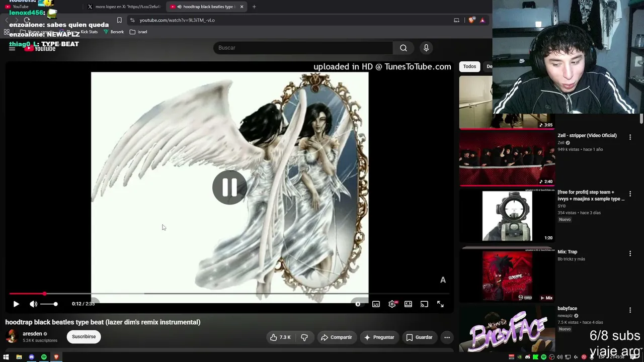Open the Berserk bookmark
This screenshot has width=644, height=362.
pyautogui.click(x=113, y=32)
